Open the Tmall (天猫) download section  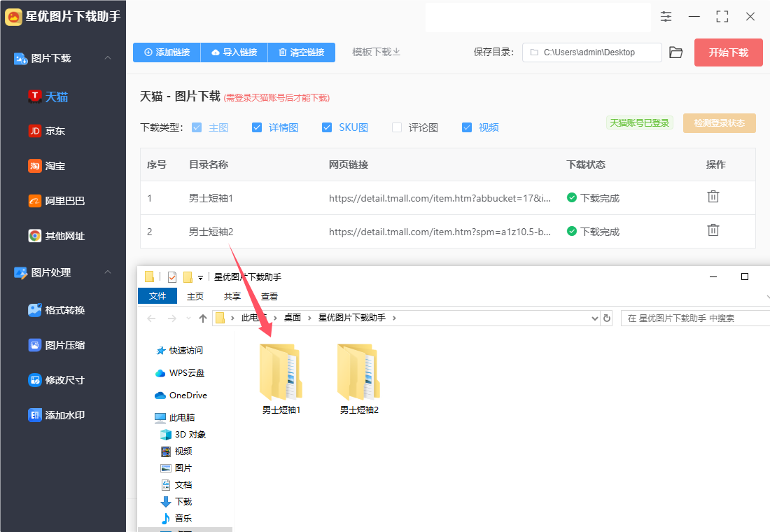click(48, 97)
